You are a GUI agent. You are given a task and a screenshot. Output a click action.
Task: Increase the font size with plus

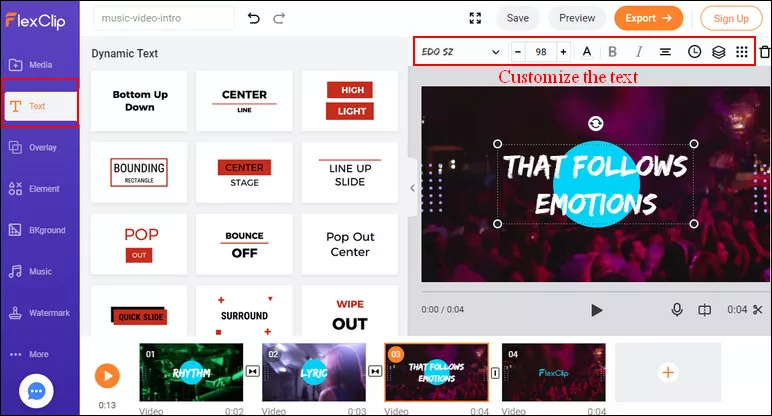pyautogui.click(x=564, y=52)
